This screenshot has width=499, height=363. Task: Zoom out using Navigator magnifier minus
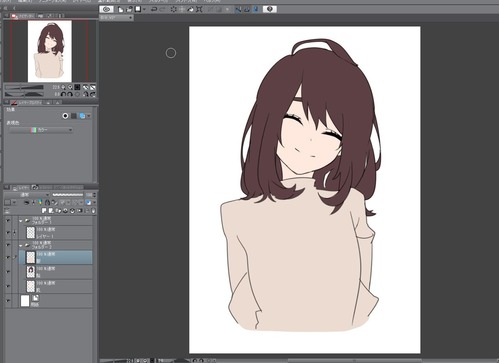(63, 87)
